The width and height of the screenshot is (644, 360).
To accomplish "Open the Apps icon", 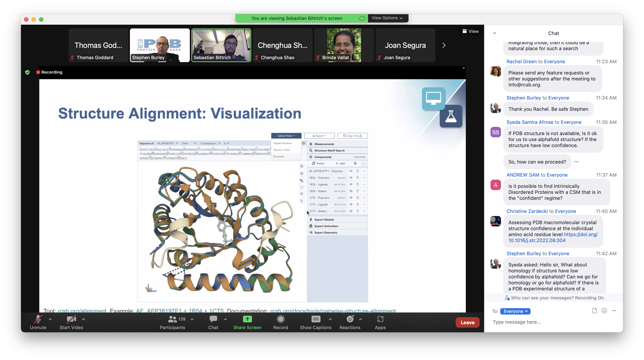I will pos(380,319).
